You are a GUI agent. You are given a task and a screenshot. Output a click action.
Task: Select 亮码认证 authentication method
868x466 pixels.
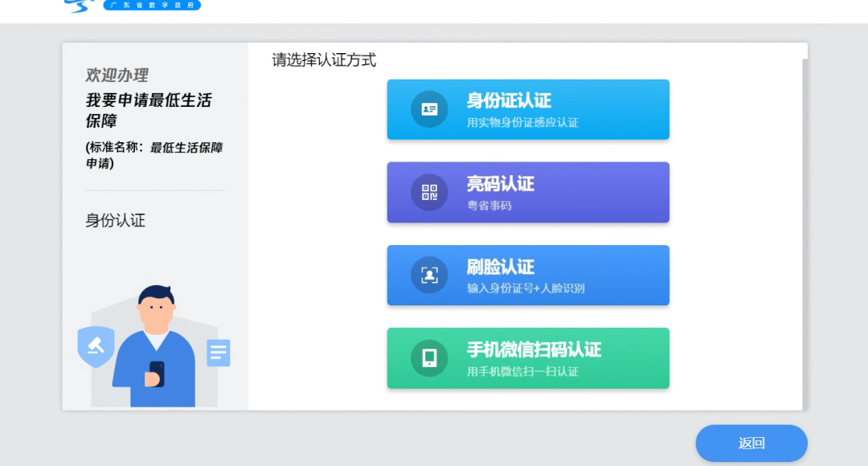pos(527,192)
